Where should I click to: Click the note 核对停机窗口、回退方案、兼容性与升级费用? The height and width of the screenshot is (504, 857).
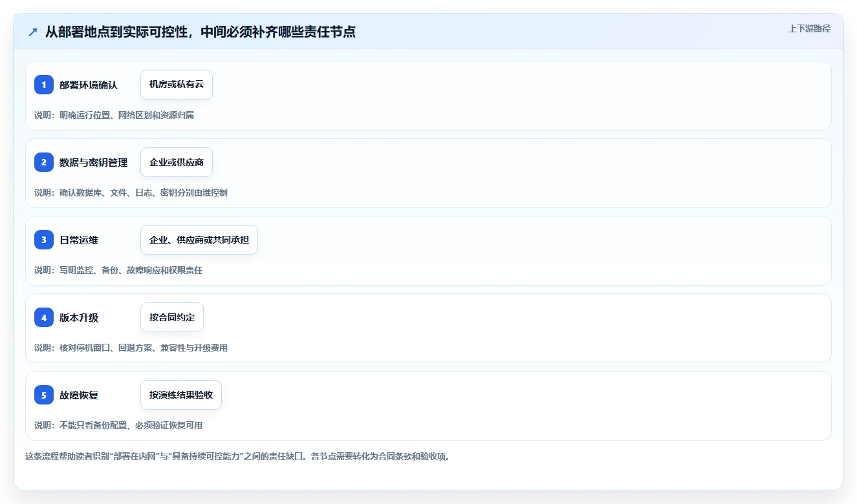pyautogui.click(x=131, y=348)
